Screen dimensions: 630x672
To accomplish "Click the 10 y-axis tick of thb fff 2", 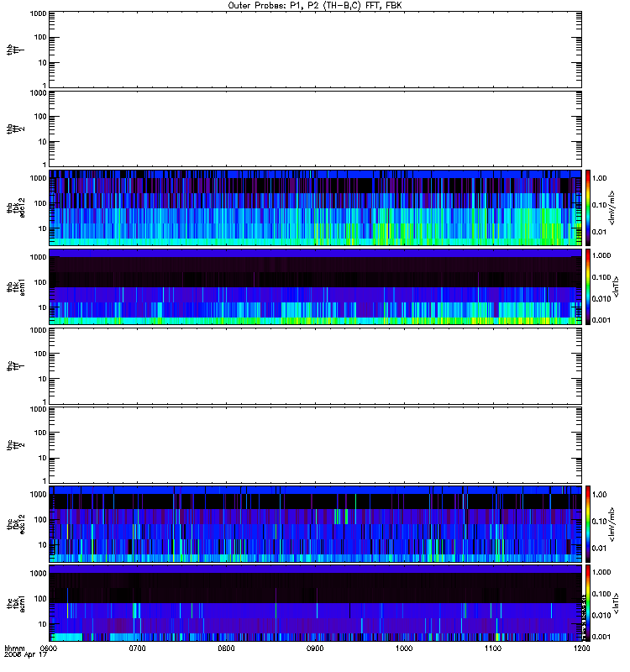I will tap(43, 142).
